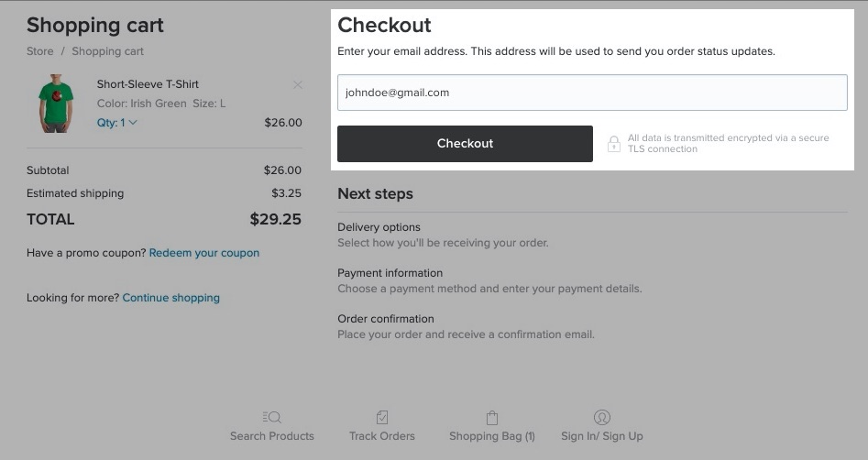
Task: Open the Continue shopping link
Action: click(x=171, y=298)
